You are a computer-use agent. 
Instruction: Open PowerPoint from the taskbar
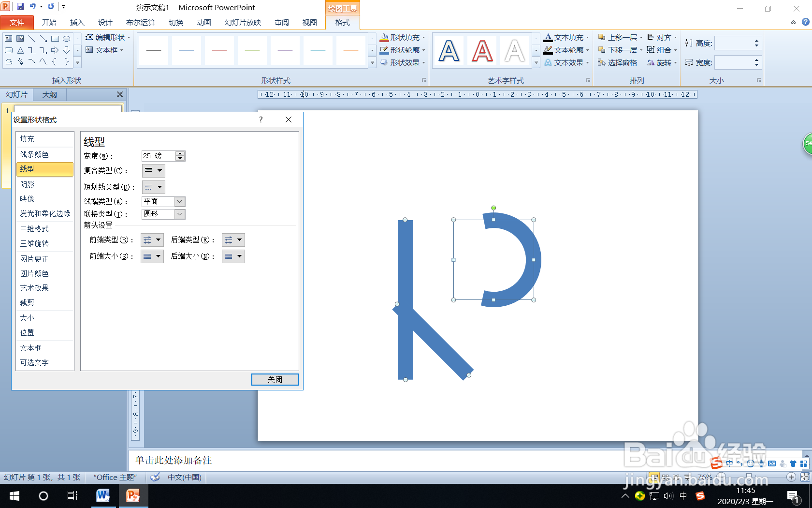(x=133, y=496)
